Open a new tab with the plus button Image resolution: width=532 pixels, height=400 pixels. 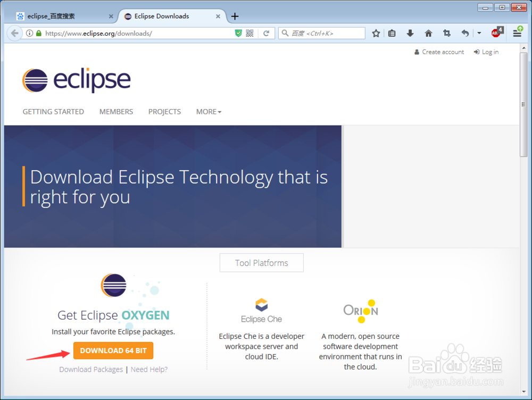coord(235,16)
